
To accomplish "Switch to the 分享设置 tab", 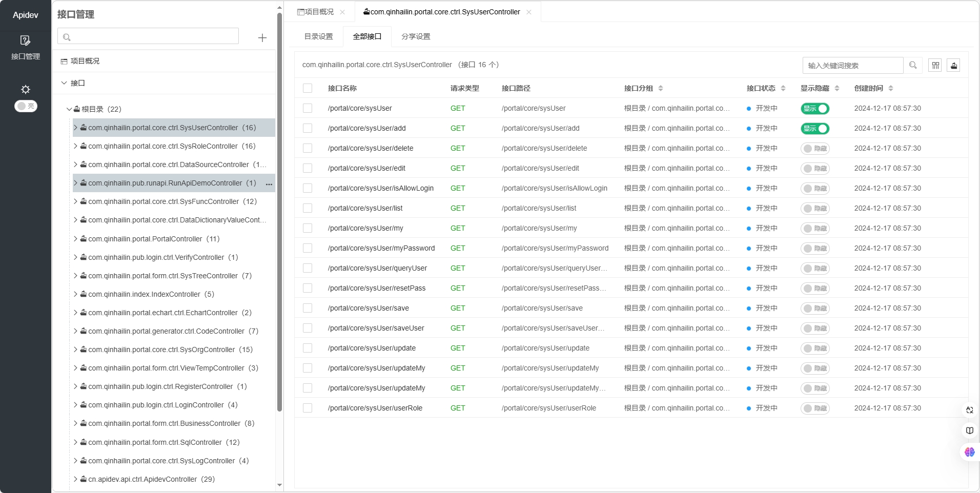I will (415, 36).
